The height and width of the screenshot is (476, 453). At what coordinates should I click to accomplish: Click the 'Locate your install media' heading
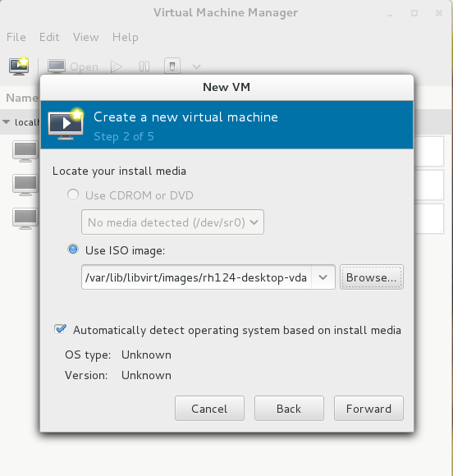click(x=119, y=171)
